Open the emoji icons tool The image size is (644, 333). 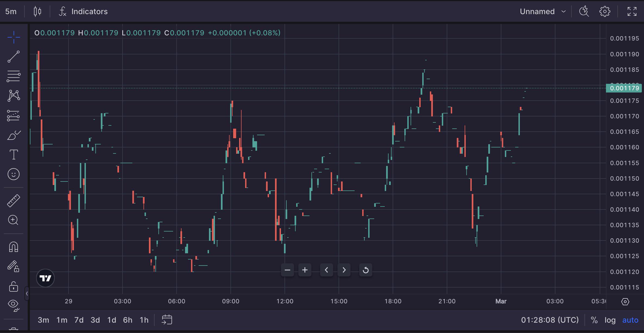tap(14, 174)
